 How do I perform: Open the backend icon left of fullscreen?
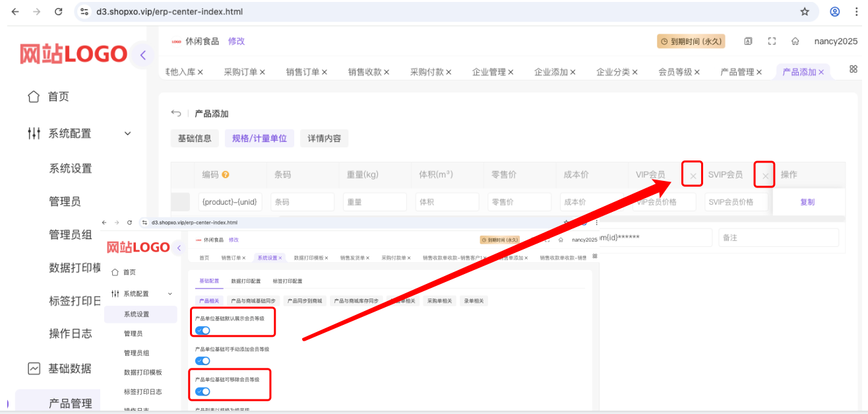pyautogui.click(x=748, y=41)
